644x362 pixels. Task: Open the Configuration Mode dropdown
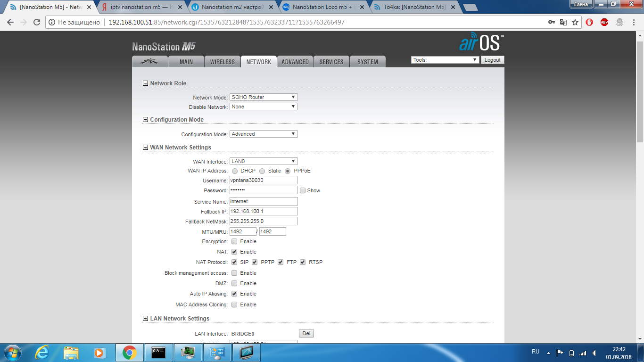(x=264, y=134)
